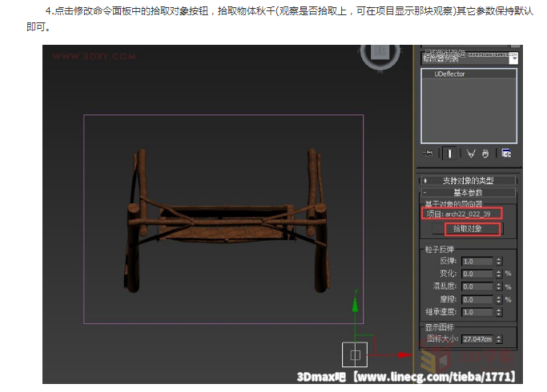The height and width of the screenshot is (392, 547).
Task: Click the 基于对象的导向器 label
Action: tap(453, 204)
